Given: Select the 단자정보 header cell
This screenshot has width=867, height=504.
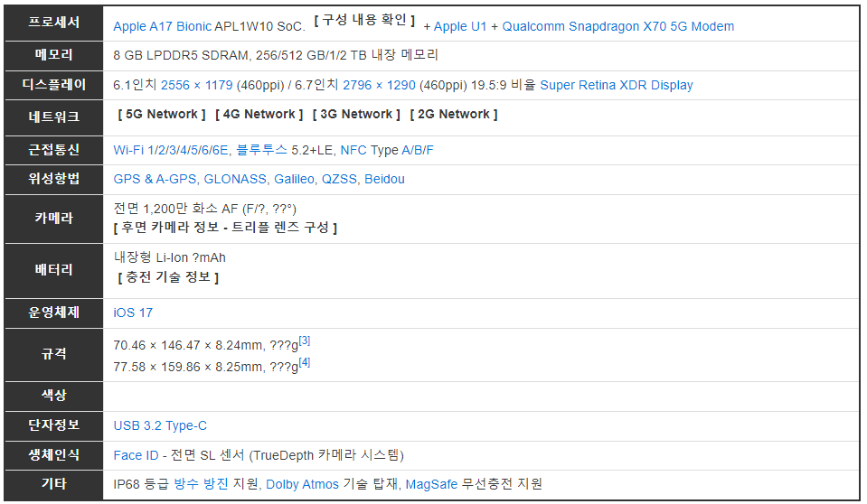Looking at the screenshot, I should [53, 426].
